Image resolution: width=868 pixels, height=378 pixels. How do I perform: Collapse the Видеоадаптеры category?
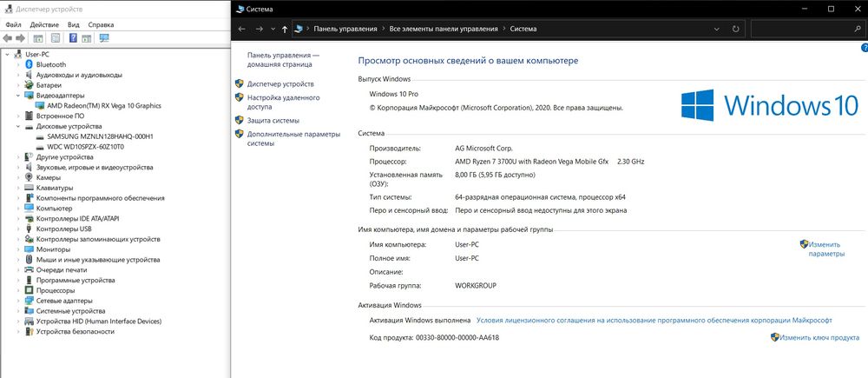[x=17, y=96]
